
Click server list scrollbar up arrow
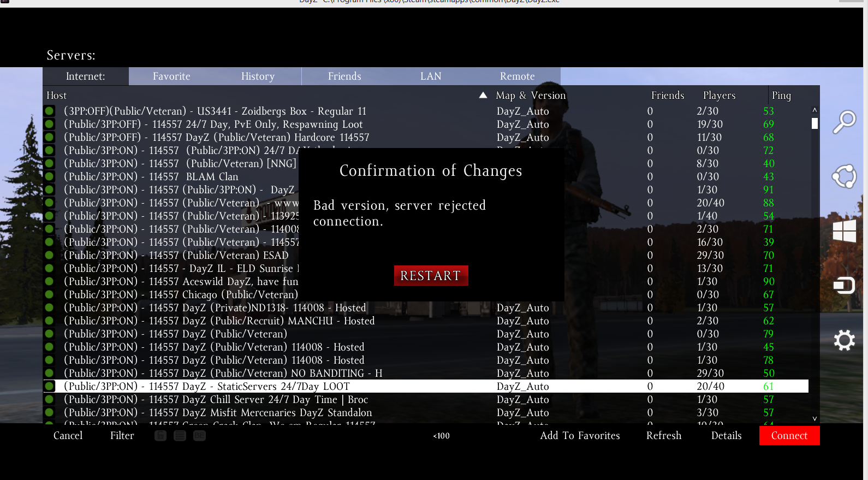(x=815, y=110)
